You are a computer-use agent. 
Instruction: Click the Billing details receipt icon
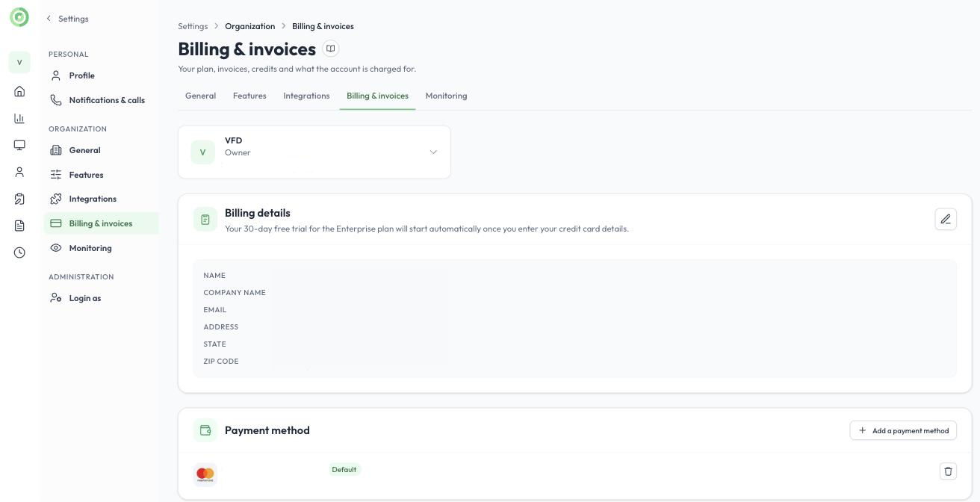pyautogui.click(x=205, y=220)
